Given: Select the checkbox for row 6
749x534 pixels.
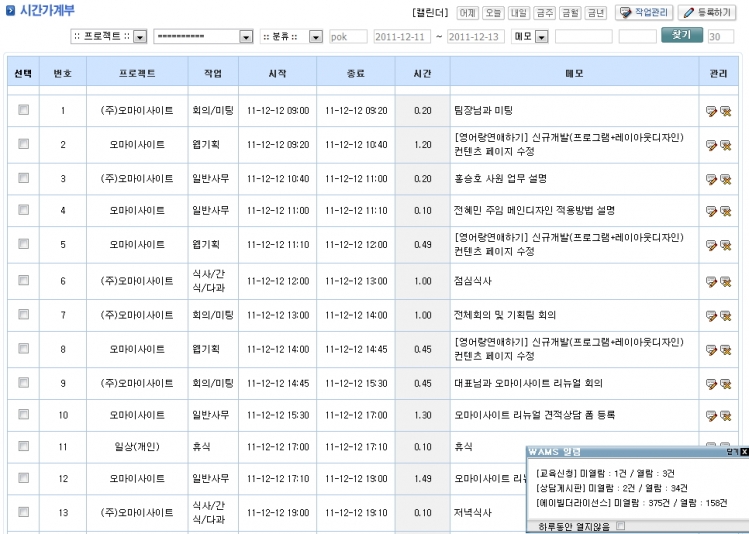Looking at the screenshot, I should point(24,281).
